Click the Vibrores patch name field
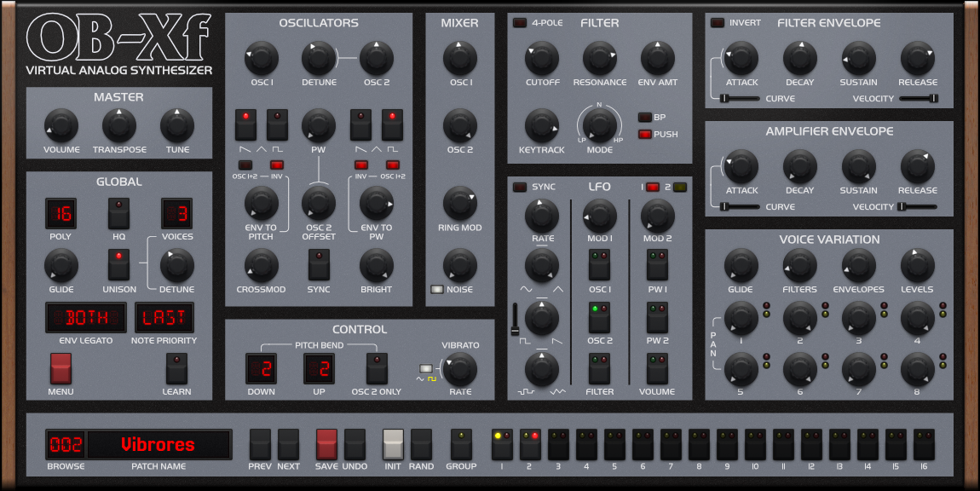The image size is (980, 491). pos(159,445)
